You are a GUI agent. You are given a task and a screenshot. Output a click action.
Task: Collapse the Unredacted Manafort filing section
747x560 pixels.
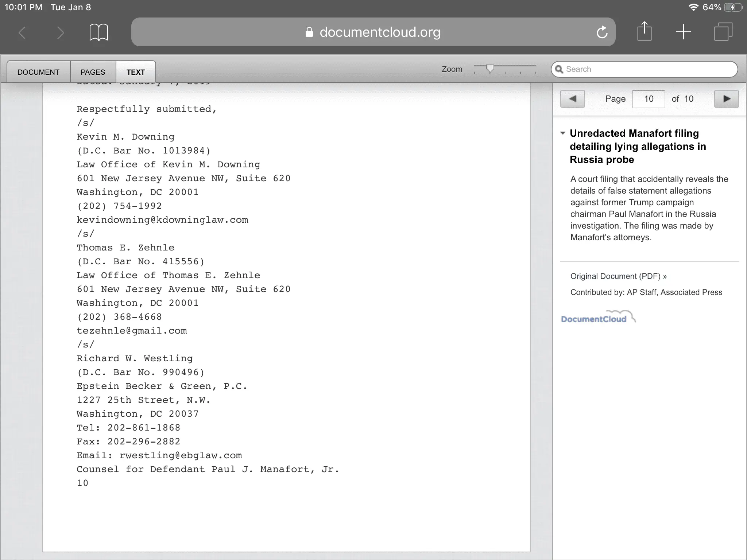point(563,133)
